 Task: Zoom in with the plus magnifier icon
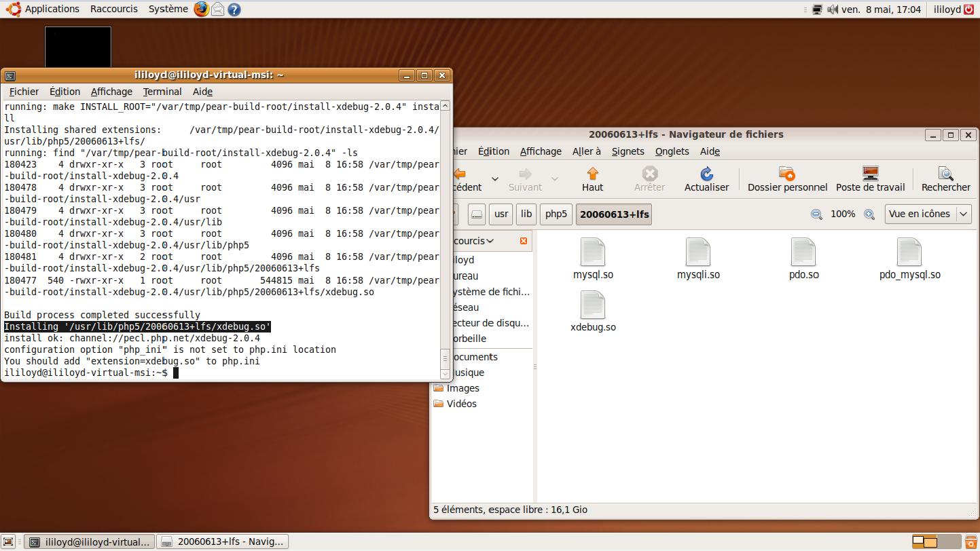tap(869, 214)
